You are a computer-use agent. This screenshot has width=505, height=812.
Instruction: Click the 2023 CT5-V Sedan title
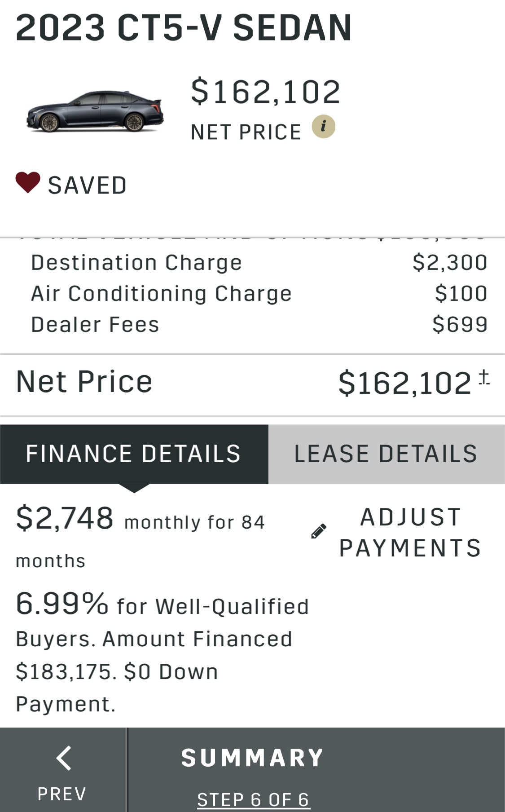pos(184,28)
